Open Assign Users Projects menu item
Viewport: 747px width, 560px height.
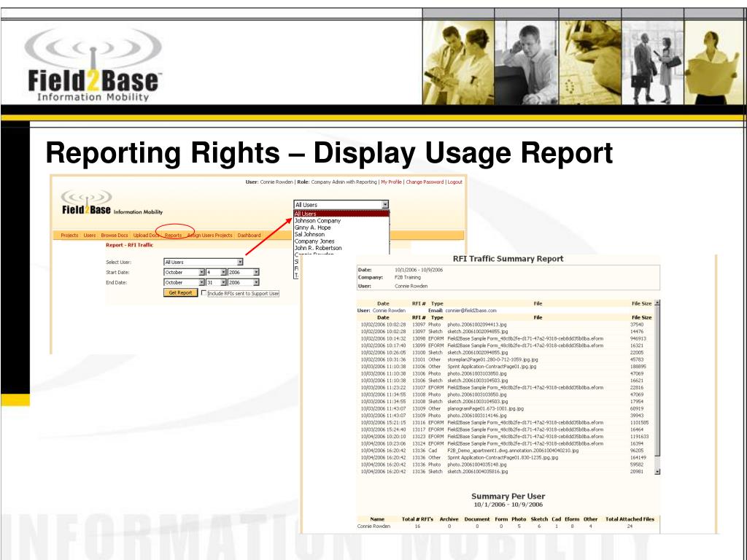point(209,236)
